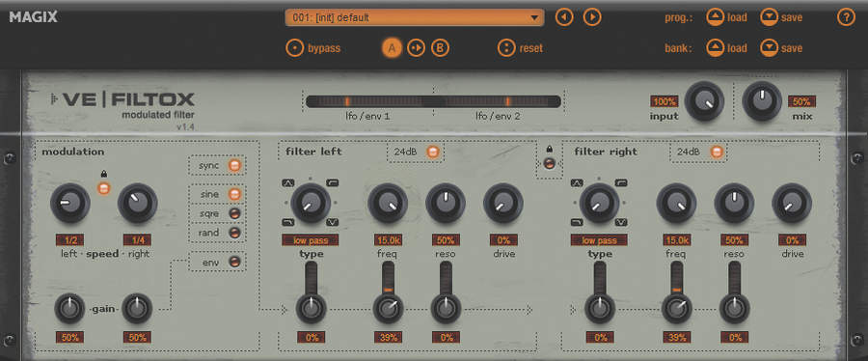Click the lfo / env 1 meter

[368, 101]
